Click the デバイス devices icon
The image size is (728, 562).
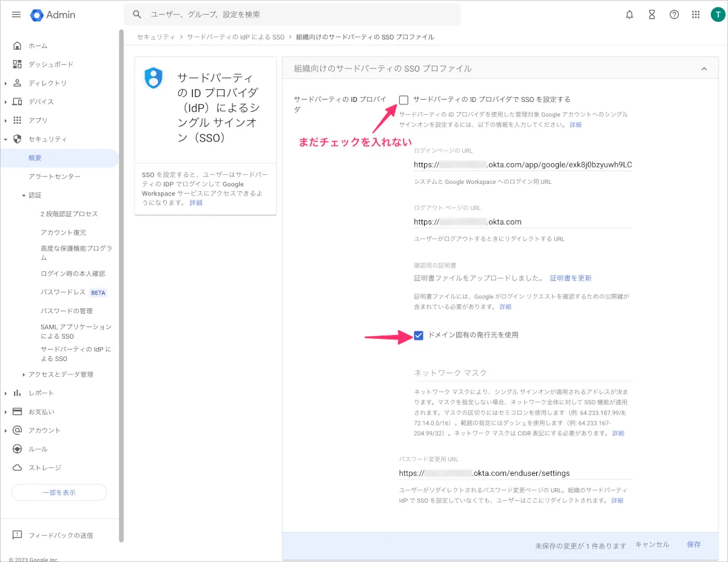click(x=17, y=102)
